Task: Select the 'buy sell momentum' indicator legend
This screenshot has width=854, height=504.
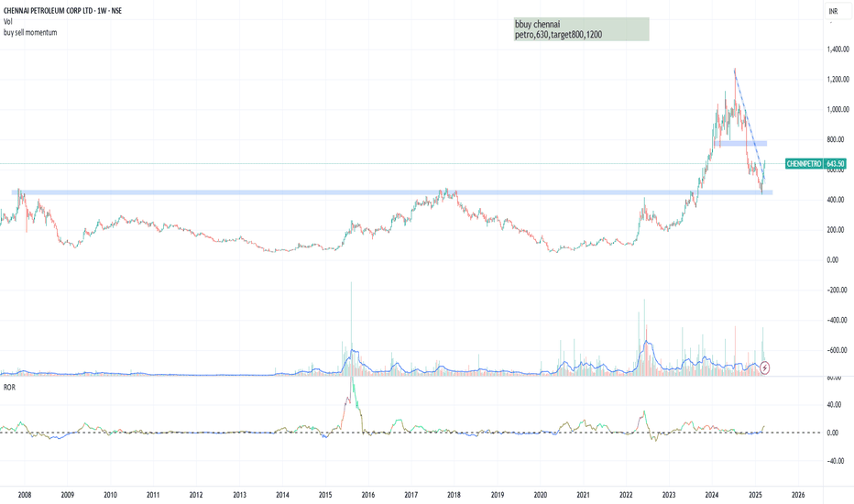Action: click(x=30, y=33)
